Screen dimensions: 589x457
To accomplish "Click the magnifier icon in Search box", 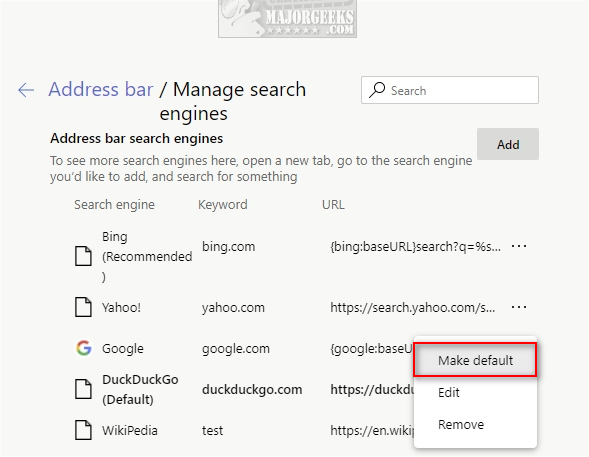I will click(377, 90).
